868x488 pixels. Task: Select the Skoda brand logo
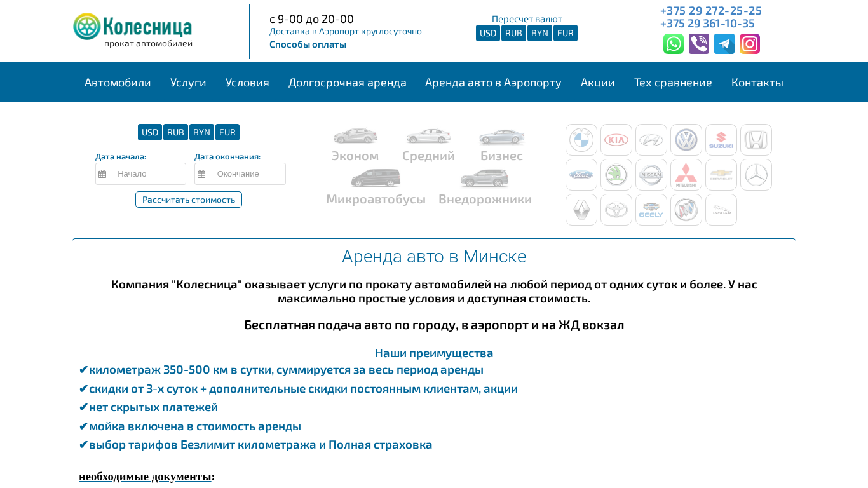616,175
